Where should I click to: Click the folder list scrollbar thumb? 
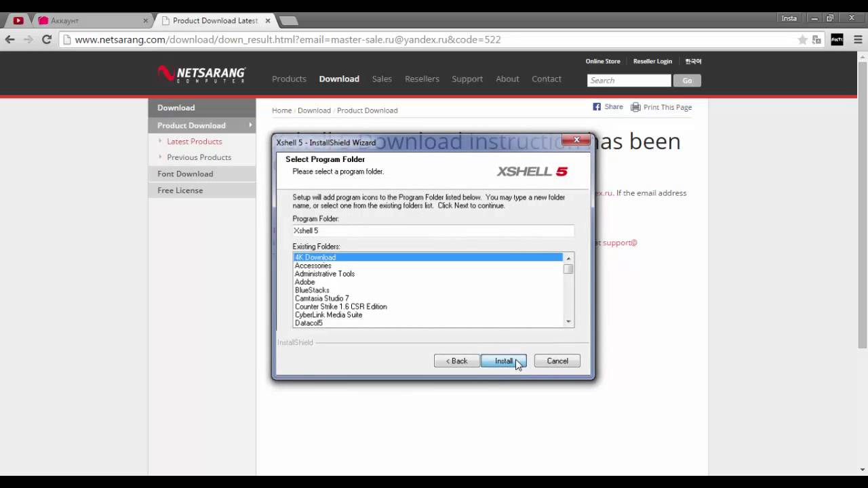[x=568, y=269]
